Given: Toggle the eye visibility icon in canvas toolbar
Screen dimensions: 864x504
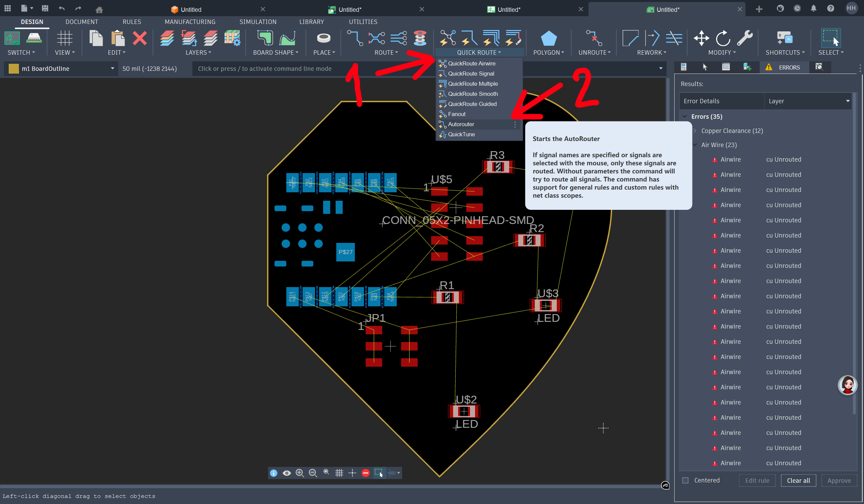Looking at the screenshot, I should (287, 473).
